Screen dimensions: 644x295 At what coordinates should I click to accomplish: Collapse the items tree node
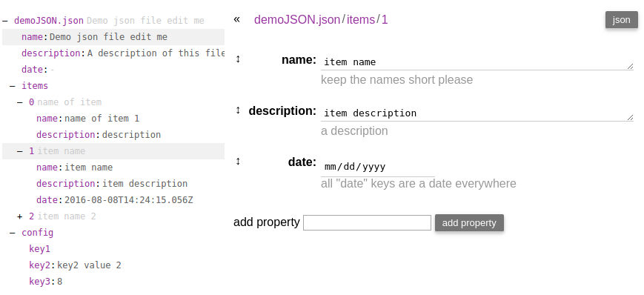tap(13, 86)
